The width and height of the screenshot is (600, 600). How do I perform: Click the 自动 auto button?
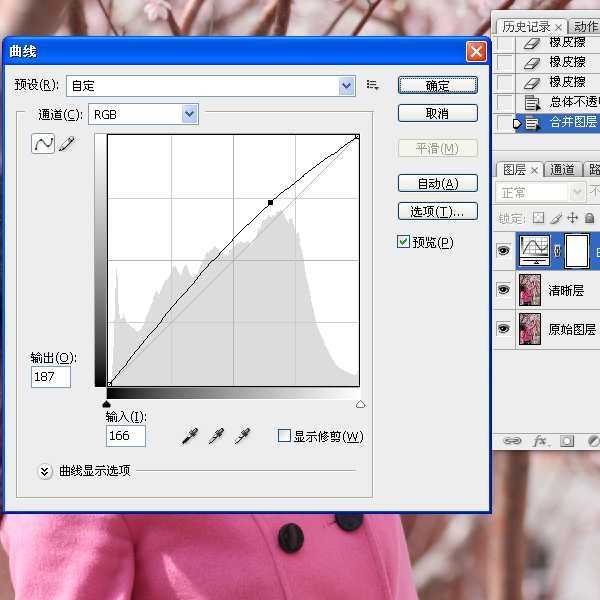pyautogui.click(x=437, y=184)
